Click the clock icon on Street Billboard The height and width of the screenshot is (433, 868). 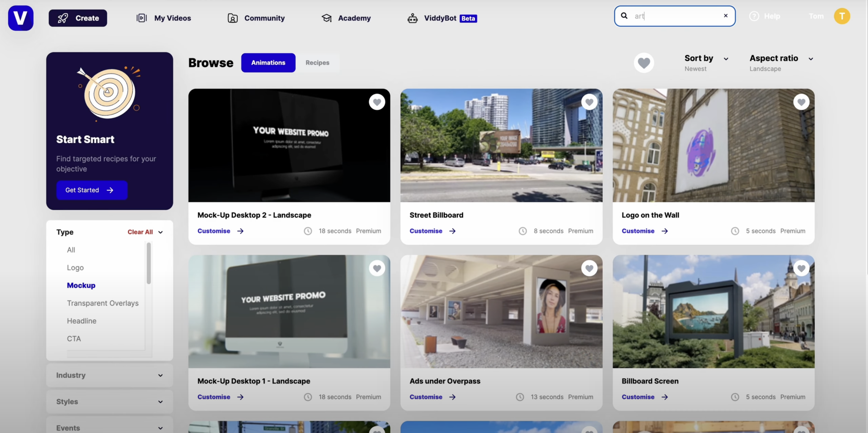coord(522,231)
